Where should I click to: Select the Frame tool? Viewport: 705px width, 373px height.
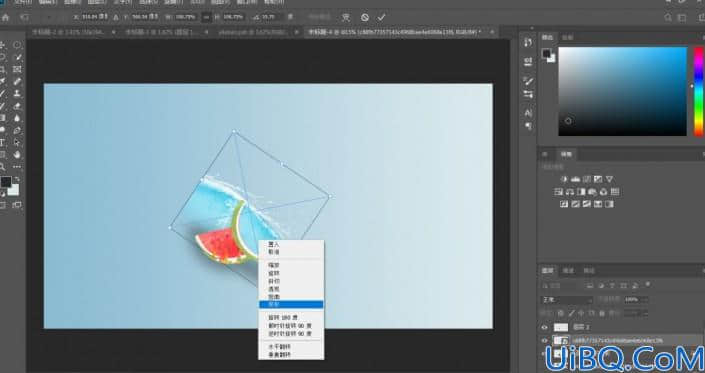point(18,70)
